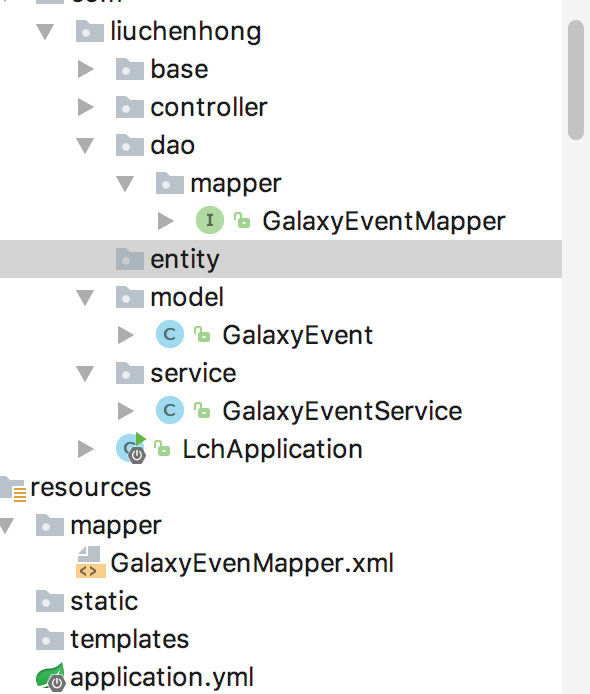The height and width of the screenshot is (694, 590).
Task: Expand the LchApplication class node
Action: 85,449
